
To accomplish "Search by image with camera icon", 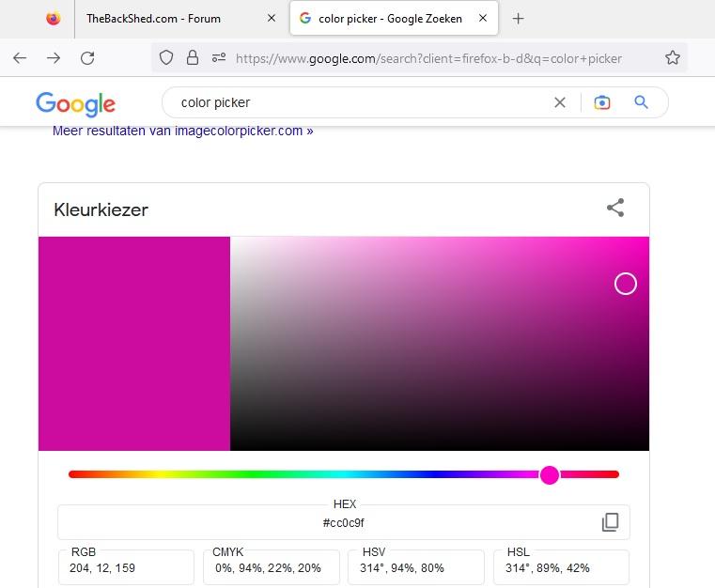I will [x=602, y=102].
